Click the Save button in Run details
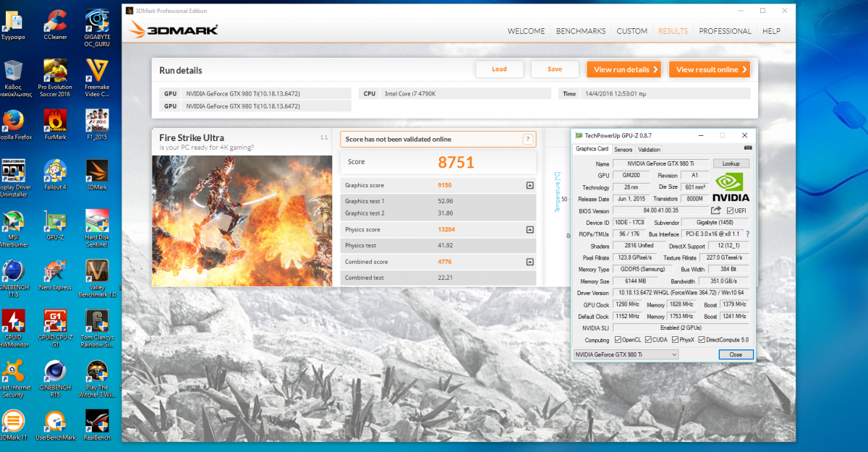 click(x=555, y=69)
